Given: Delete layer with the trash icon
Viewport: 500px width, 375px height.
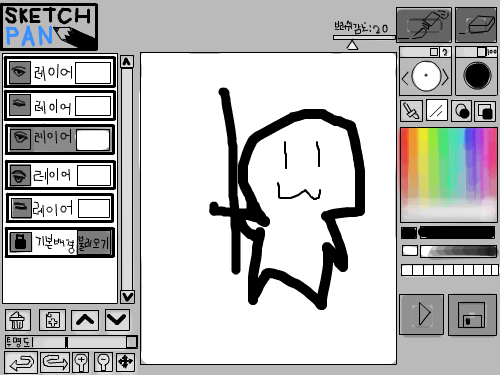Looking at the screenshot, I should [x=18, y=320].
